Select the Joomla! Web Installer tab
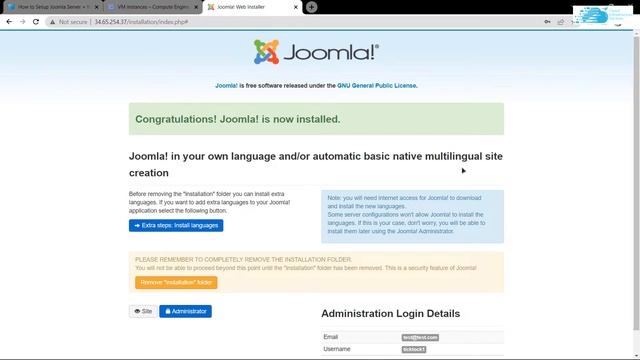This screenshot has height=360, width=640. pos(253,7)
